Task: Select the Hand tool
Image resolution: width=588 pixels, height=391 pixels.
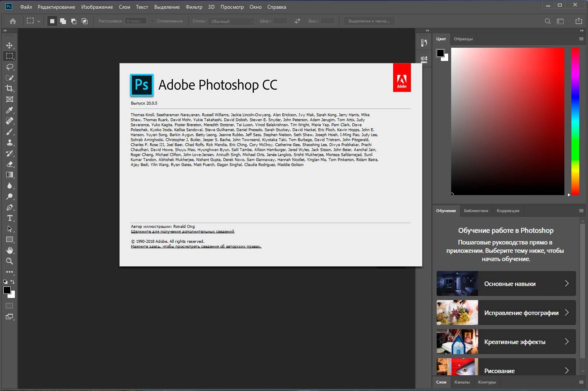Action: (x=10, y=250)
